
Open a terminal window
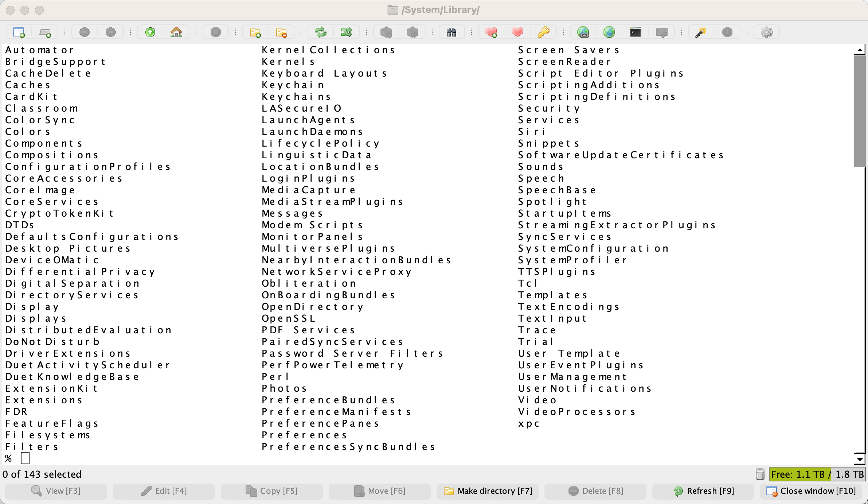(x=635, y=32)
